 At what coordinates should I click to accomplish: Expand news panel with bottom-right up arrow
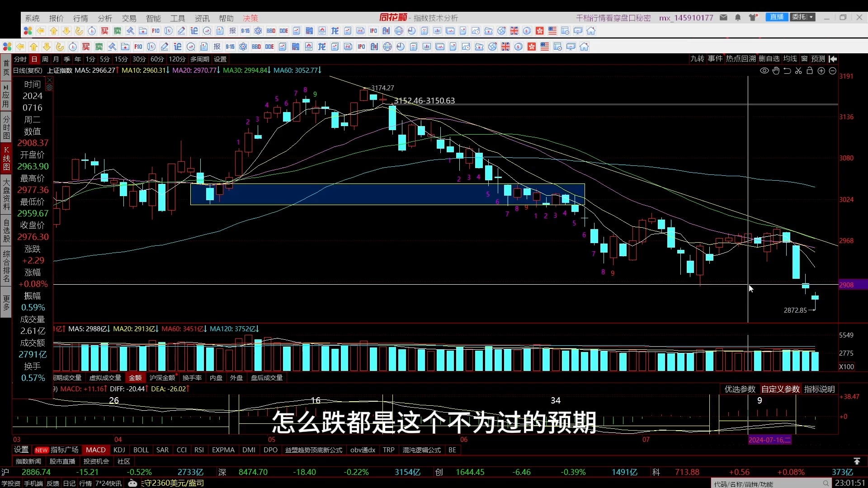click(857, 461)
